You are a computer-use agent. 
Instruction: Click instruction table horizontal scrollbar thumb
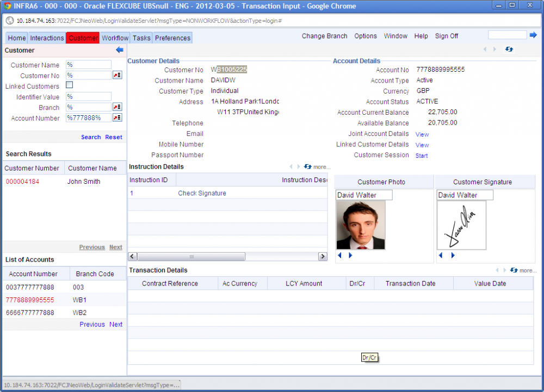(x=191, y=257)
